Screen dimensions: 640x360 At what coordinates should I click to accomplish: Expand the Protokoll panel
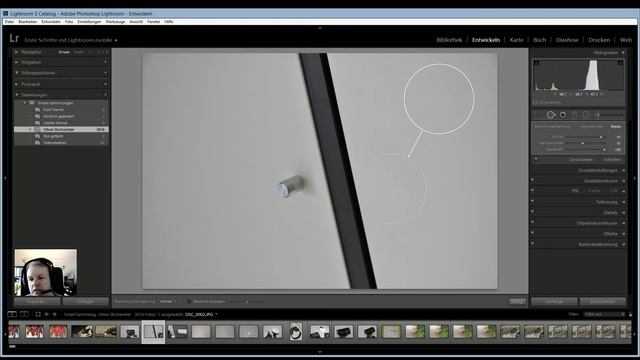tap(17, 84)
